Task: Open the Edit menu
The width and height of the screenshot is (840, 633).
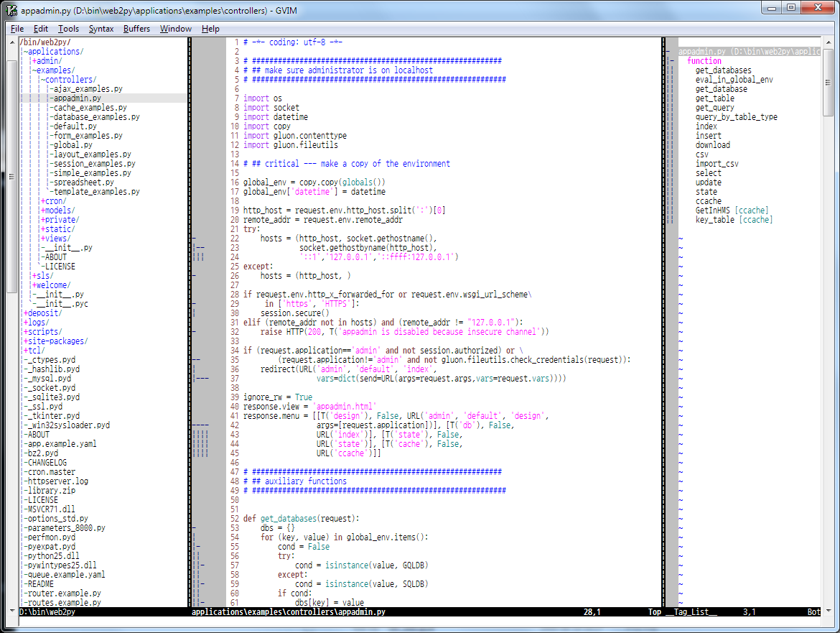Action: [41, 29]
